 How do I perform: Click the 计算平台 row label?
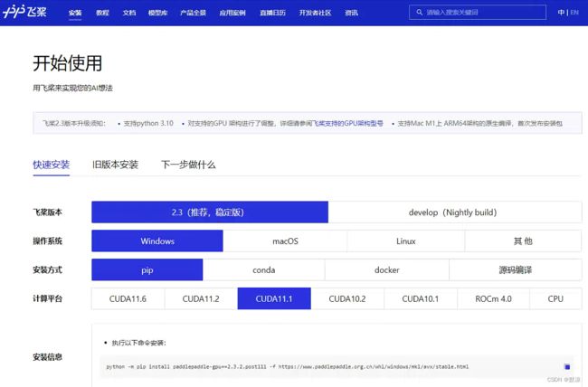tap(47, 299)
